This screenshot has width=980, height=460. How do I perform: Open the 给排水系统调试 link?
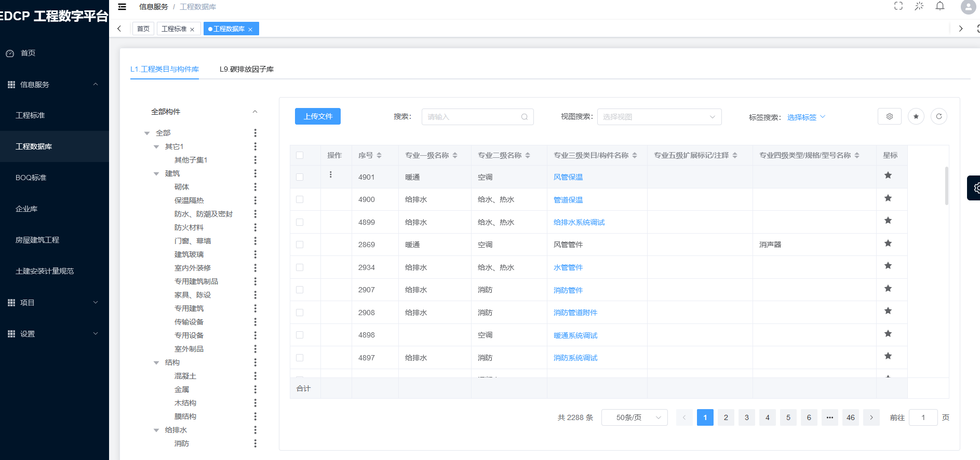(579, 222)
